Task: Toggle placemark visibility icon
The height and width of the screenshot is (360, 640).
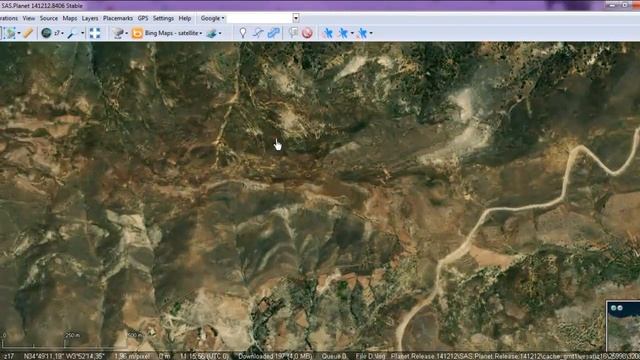Action: [293, 33]
